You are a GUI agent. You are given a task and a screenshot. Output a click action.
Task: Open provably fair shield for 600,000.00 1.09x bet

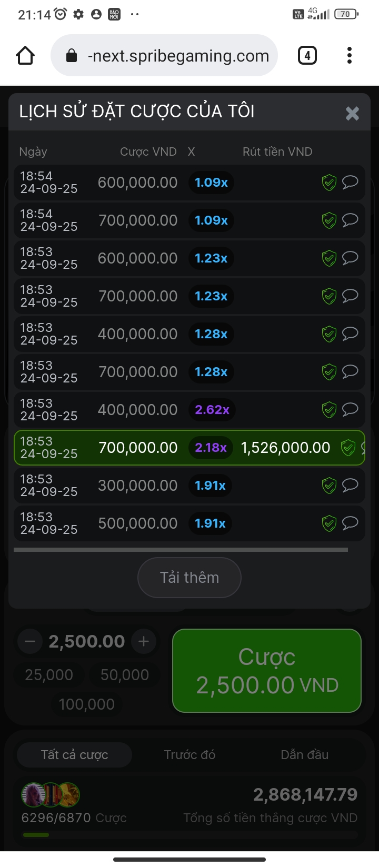pos(329,183)
